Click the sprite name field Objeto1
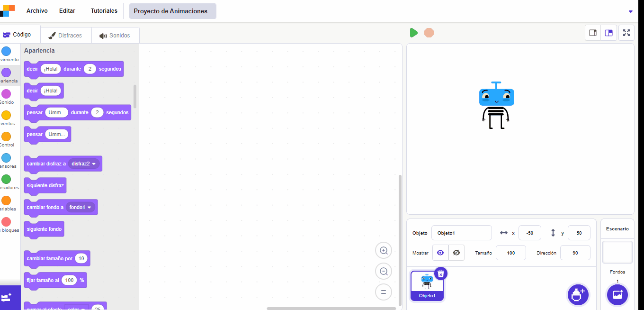Screen dimensions: 644x310 pos(462,233)
